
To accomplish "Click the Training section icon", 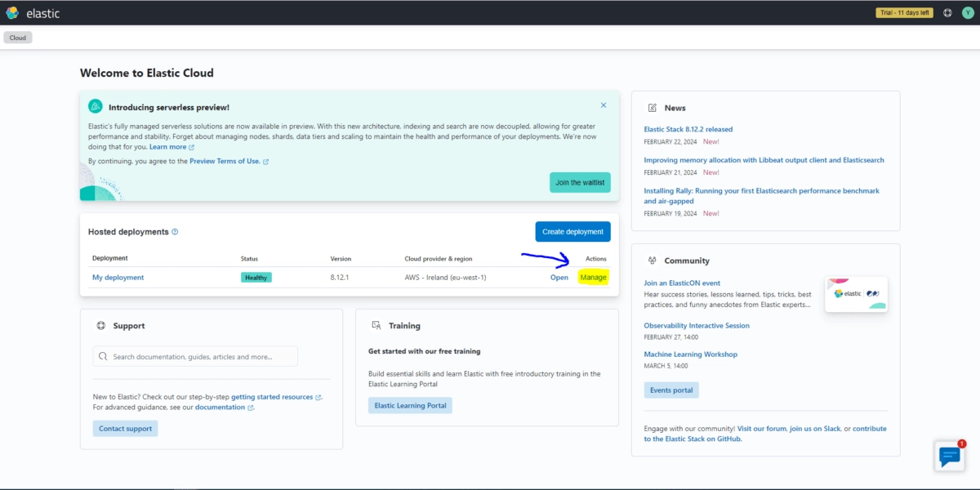I will 376,326.
